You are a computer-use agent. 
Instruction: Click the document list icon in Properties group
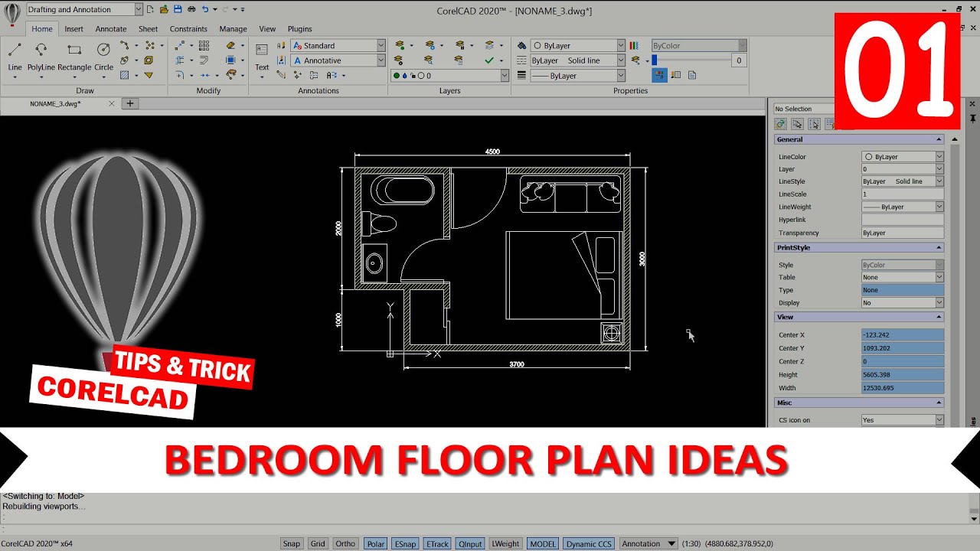click(x=692, y=75)
